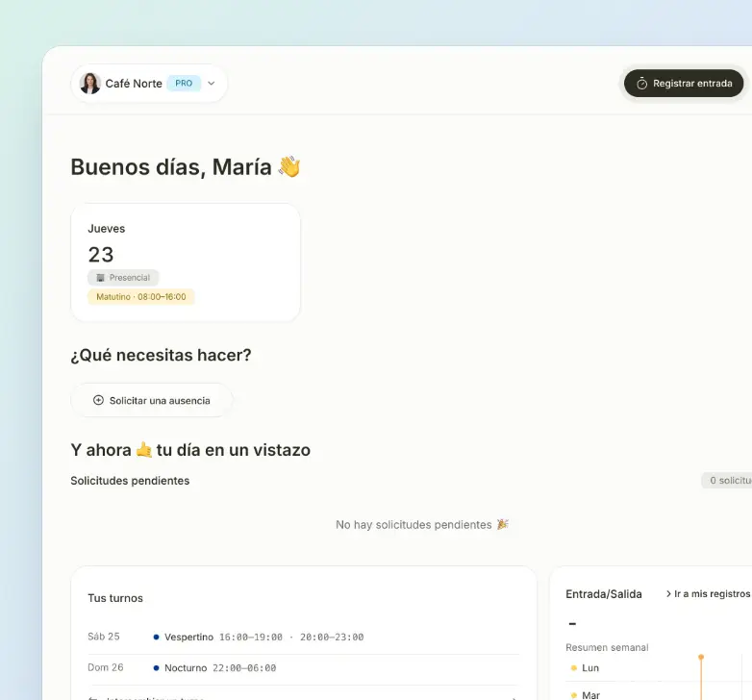Viewport: 752px width, 700px height.
Task: Click the Solicitudes pendientes label
Action: 130,481
